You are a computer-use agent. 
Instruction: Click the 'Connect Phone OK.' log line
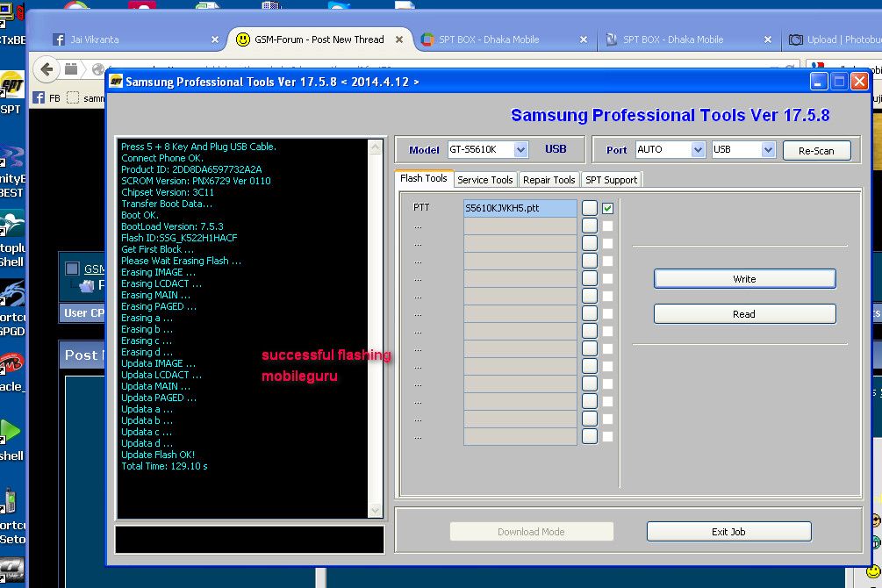[x=162, y=158]
